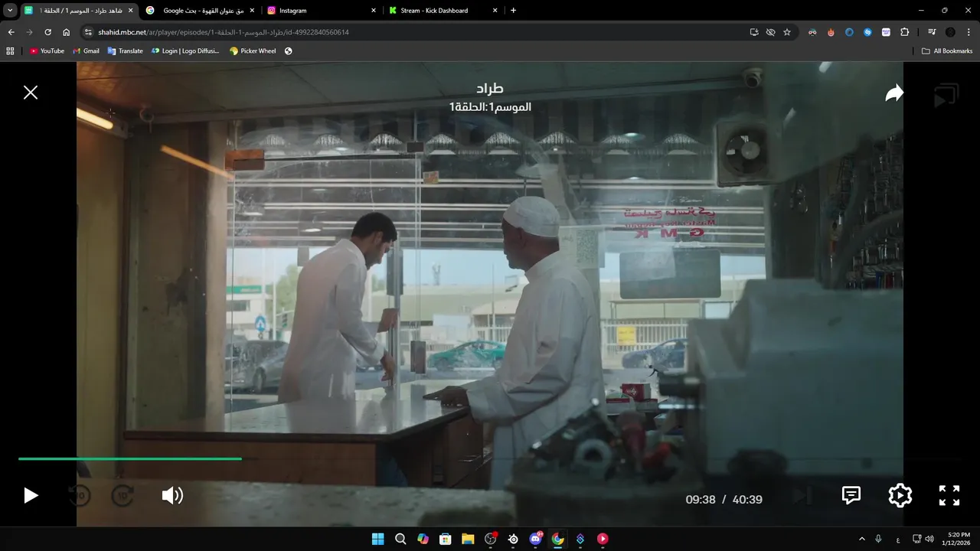The image size is (980, 551).
Task: Close the Shahid video player with X
Action: click(x=31, y=93)
